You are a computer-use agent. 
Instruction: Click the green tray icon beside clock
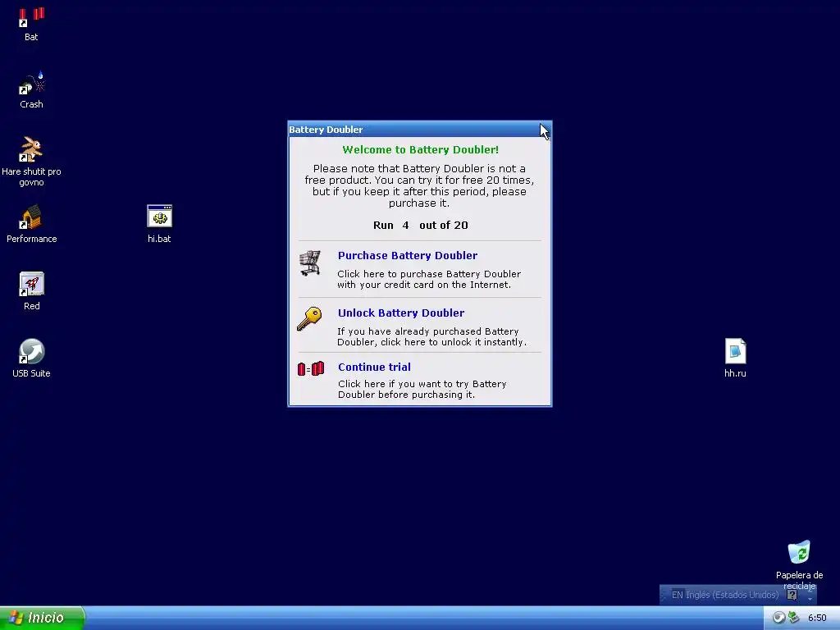pos(793,618)
